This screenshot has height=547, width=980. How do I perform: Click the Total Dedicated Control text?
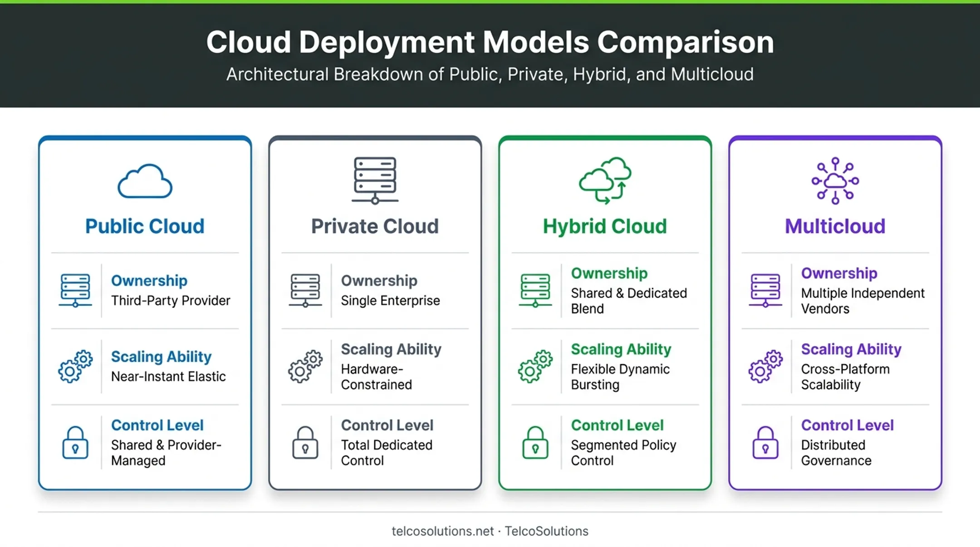point(387,453)
